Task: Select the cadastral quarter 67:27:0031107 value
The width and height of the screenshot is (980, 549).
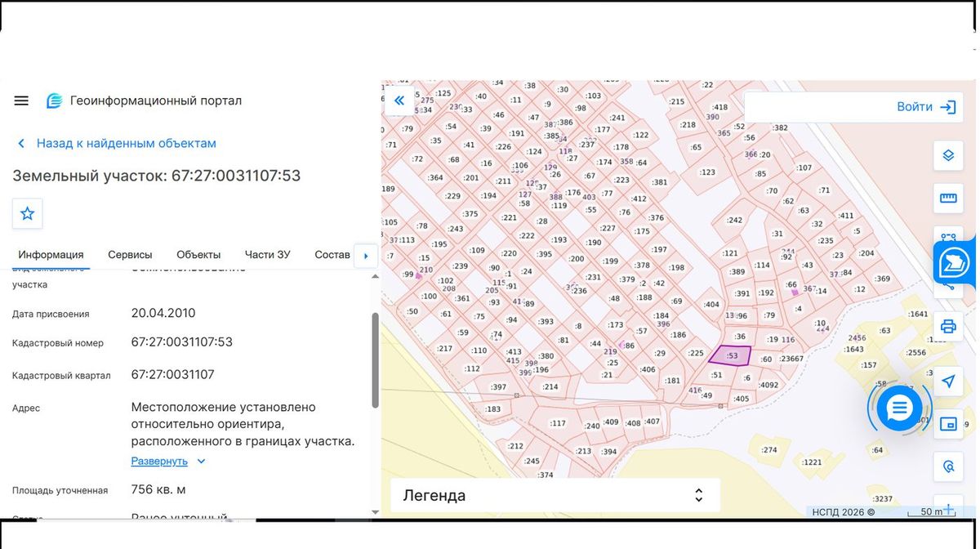Action: point(173,374)
